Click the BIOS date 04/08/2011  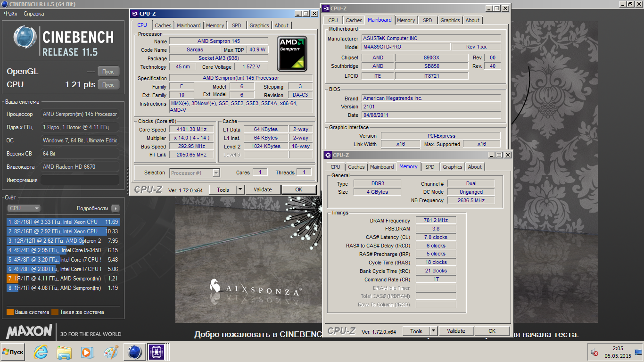(431, 115)
